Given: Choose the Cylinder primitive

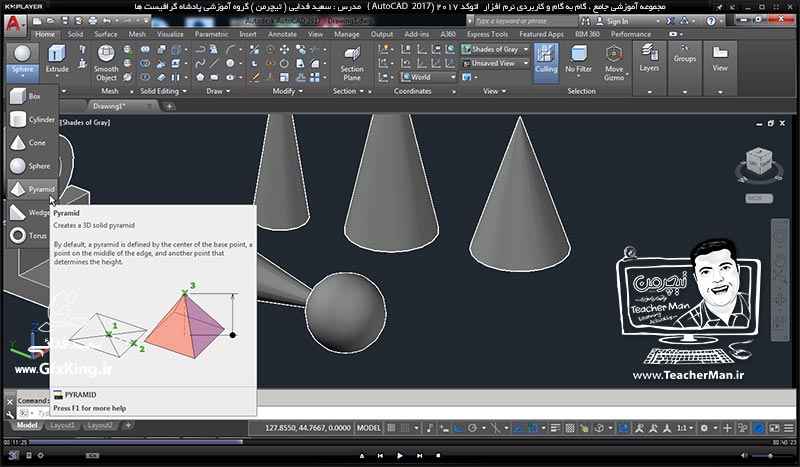Looking at the screenshot, I should [x=32, y=119].
